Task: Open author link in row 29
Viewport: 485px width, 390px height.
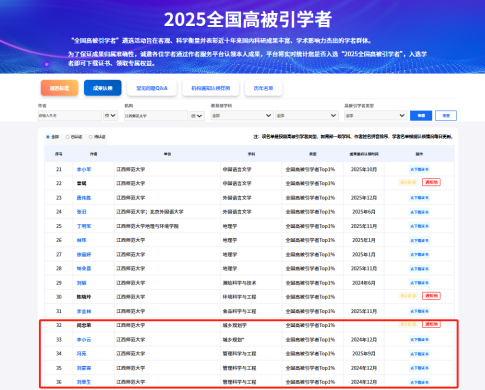Action: click(x=82, y=283)
